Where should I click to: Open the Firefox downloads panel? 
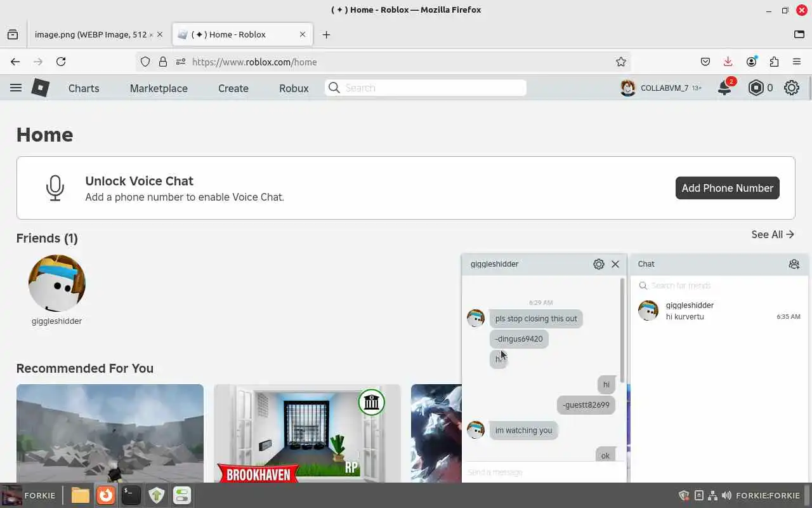coord(728,62)
